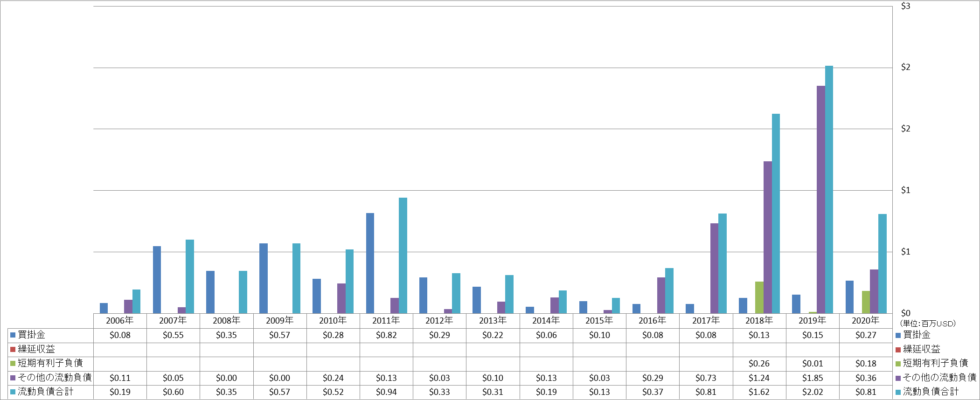980x400 pixels.
Task: Click the teal 流動負債合計 bar for 2020年
Action: coord(883,263)
